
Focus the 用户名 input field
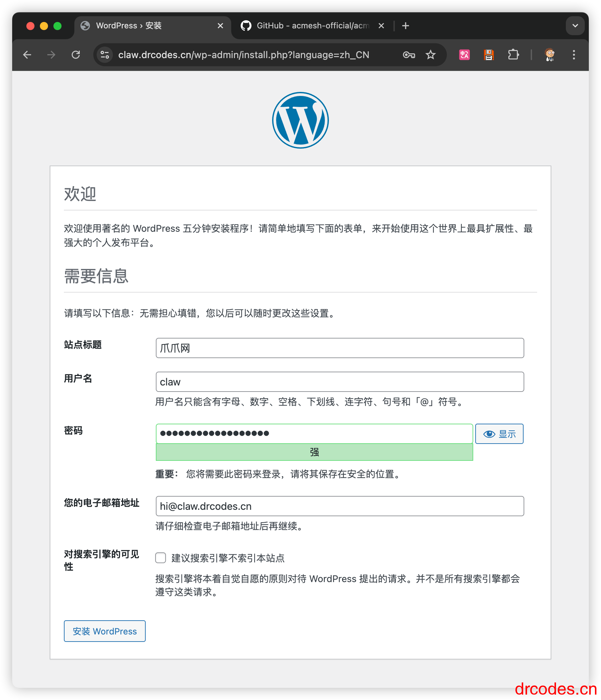point(340,382)
